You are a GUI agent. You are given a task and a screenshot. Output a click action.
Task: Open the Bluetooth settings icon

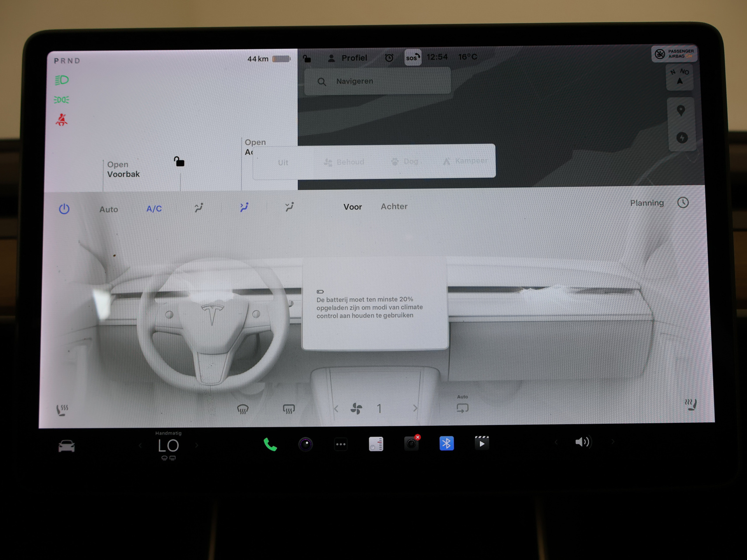[446, 443]
